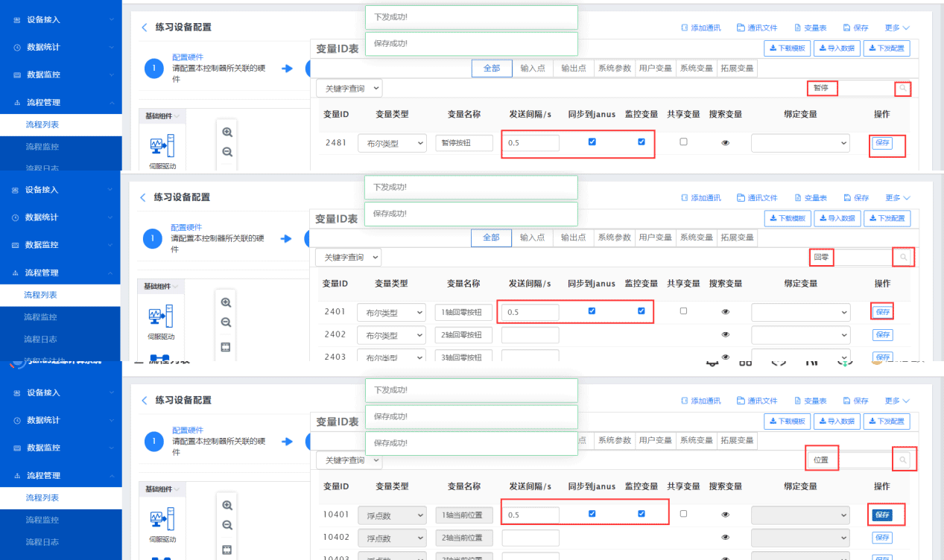Click the name field containing 暂停按钮
Image resolution: width=944 pixels, height=560 pixels.
463,143
